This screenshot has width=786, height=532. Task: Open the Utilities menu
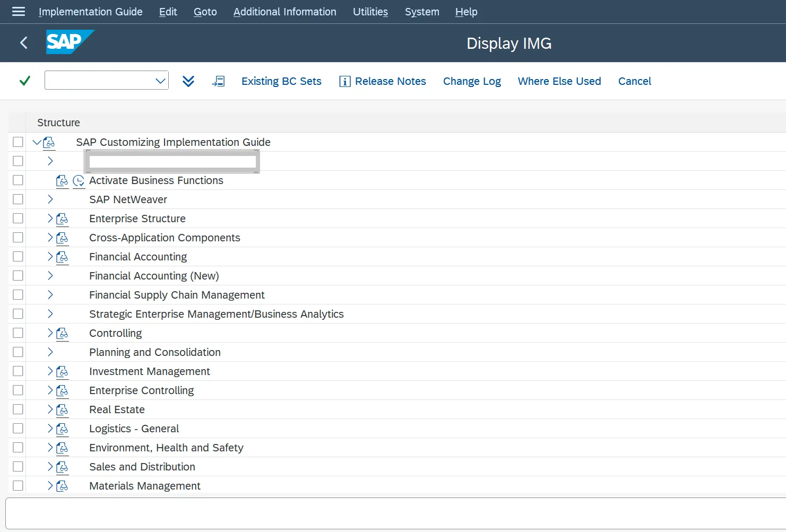pyautogui.click(x=370, y=12)
